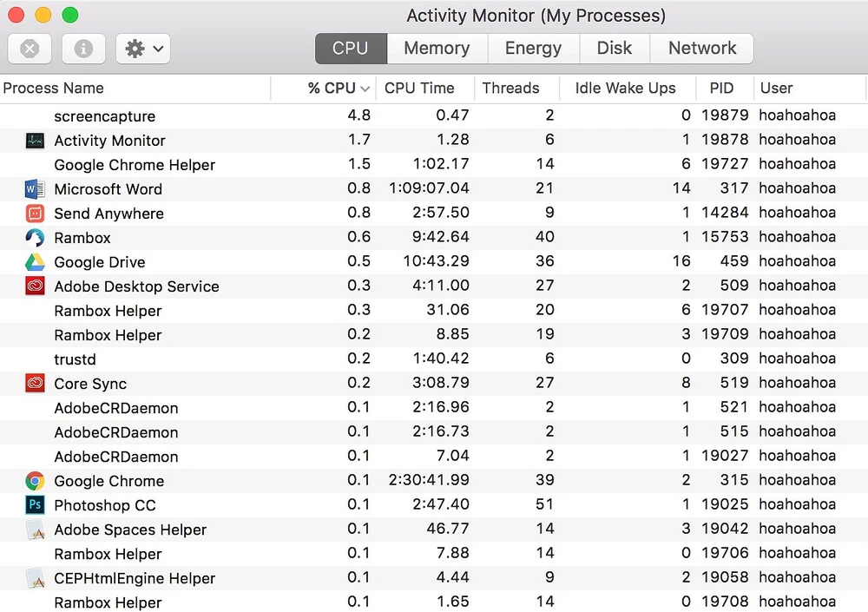
Task: Click the Google Drive app icon
Action: [x=35, y=262]
